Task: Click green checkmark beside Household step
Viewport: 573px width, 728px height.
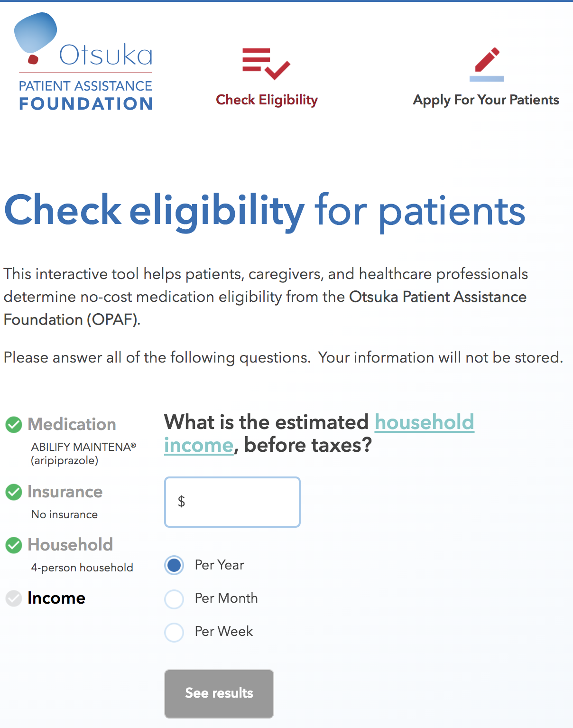Action: coord(14,545)
